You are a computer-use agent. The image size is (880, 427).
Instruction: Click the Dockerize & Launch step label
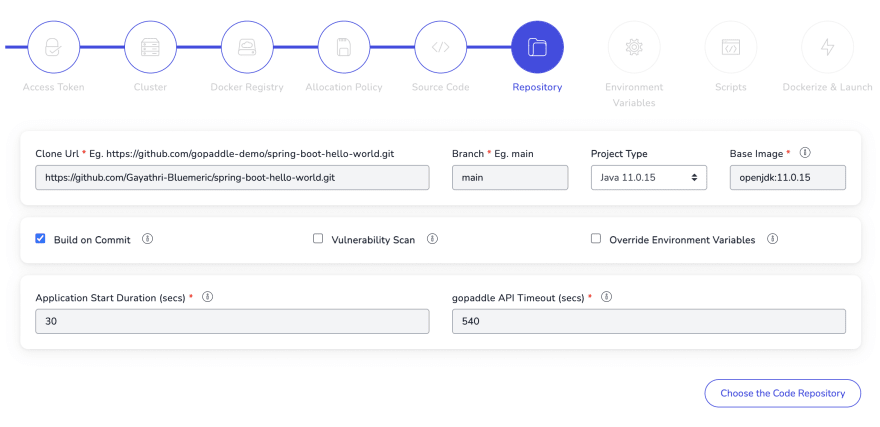(x=827, y=87)
